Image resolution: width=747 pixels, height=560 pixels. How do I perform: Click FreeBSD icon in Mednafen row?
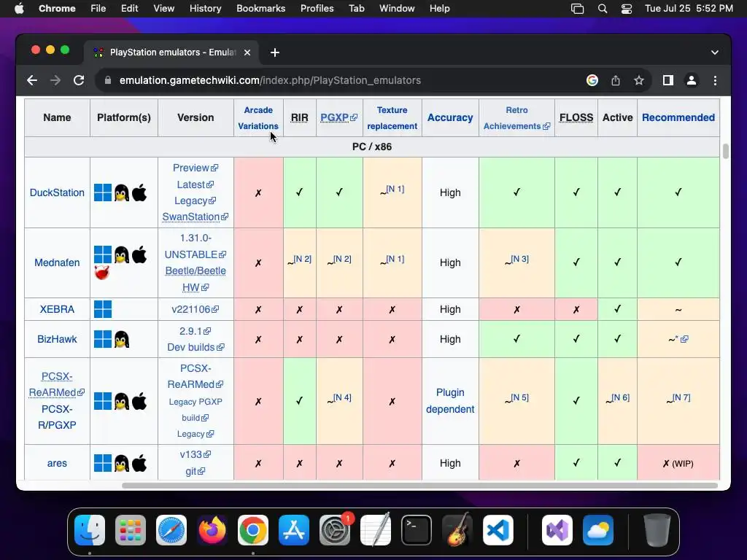[x=102, y=273]
